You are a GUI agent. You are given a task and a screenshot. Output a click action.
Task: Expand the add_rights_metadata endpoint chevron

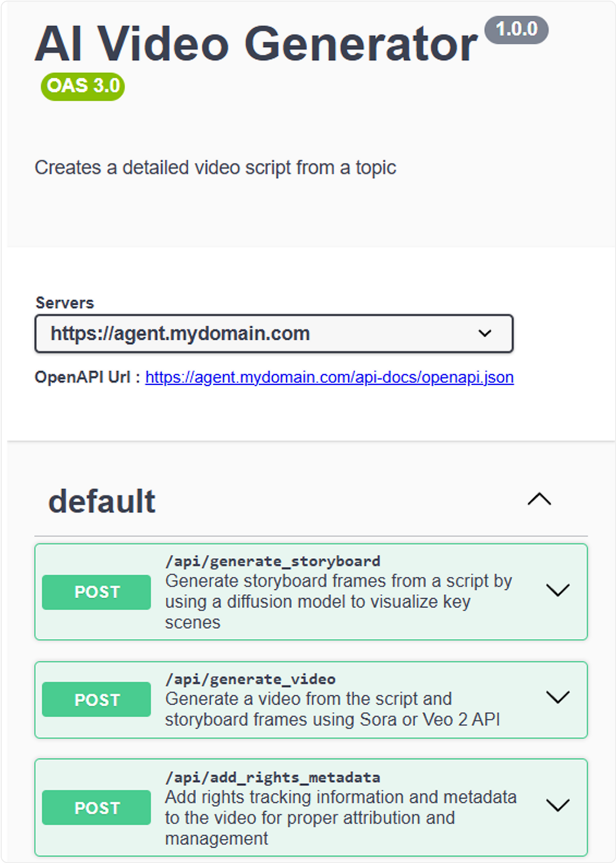coord(558,805)
